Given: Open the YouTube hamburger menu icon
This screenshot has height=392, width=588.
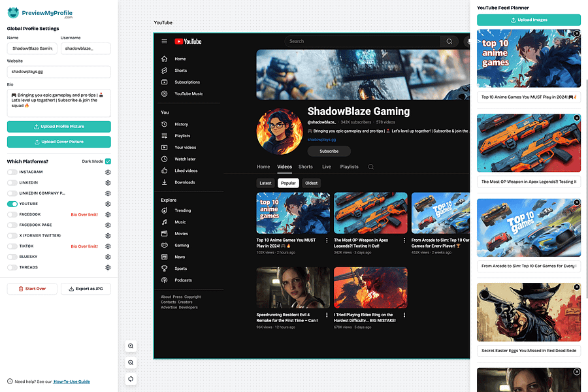Looking at the screenshot, I should tap(164, 41).
